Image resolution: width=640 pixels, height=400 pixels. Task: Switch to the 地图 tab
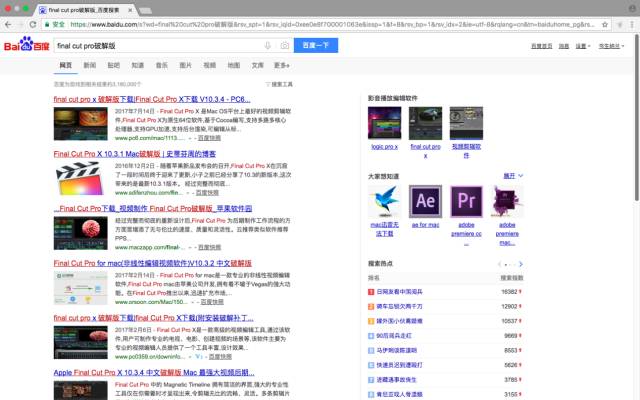(x=233, y=65)
